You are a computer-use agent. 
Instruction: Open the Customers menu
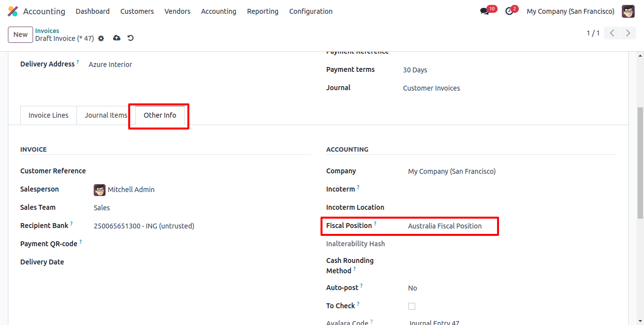(x=137, y=11)
